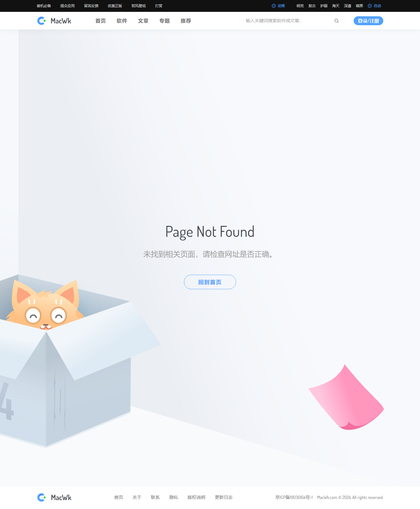The height and width of the screenshot is (509, 420).
Task: Toggle the 自动 auto theme checkbox
Action: point(374,6)
